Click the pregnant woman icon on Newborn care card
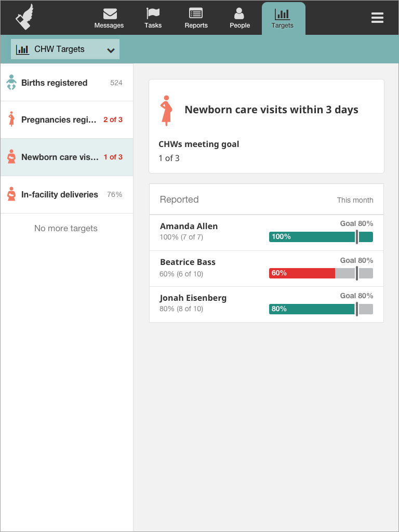Viewport: 399px width, 532px height. [x=167, y=110]
